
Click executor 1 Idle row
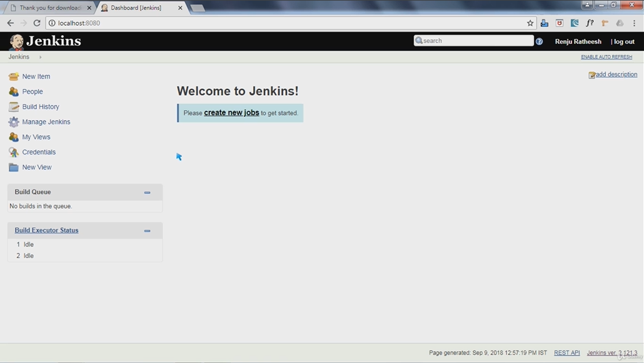pos(85,244)
